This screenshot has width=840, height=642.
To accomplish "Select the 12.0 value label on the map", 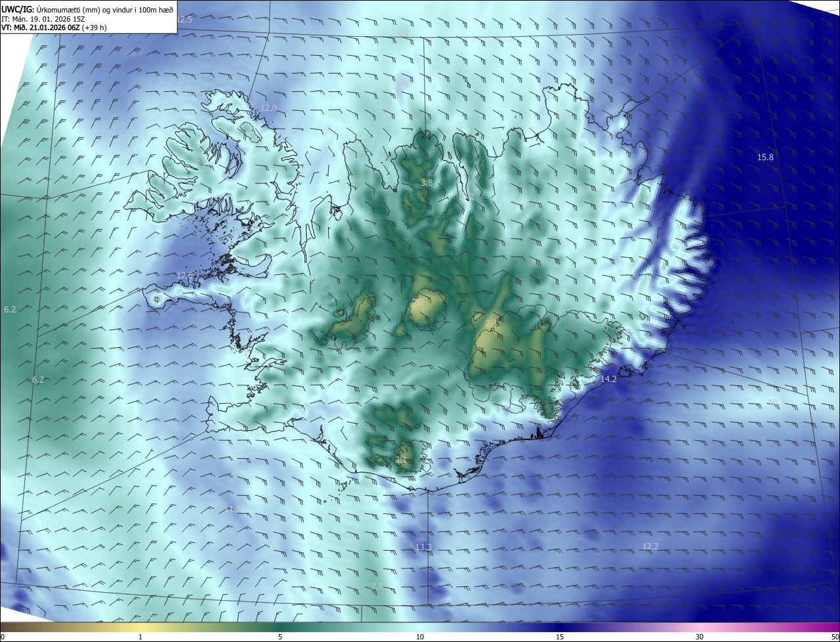I will point(269,108).
